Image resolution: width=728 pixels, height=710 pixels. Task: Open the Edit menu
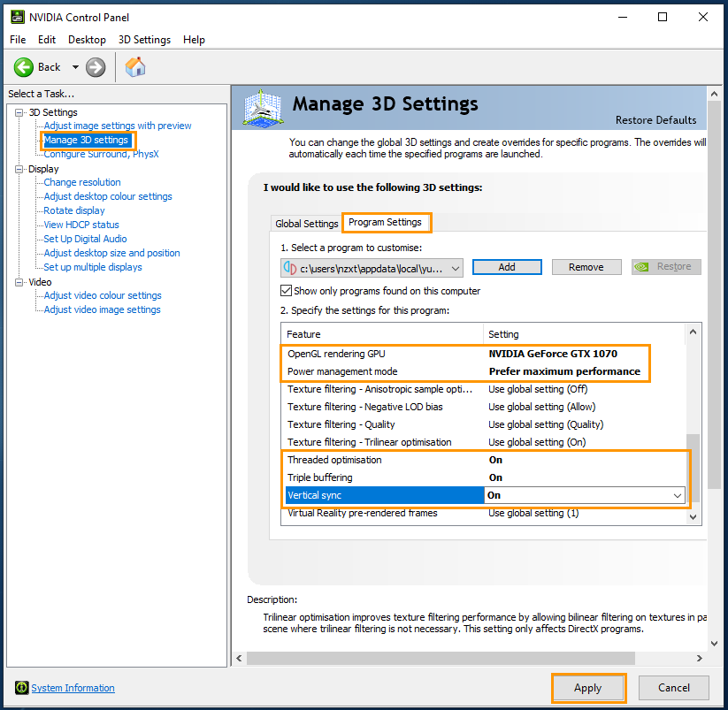coord(47,40)
